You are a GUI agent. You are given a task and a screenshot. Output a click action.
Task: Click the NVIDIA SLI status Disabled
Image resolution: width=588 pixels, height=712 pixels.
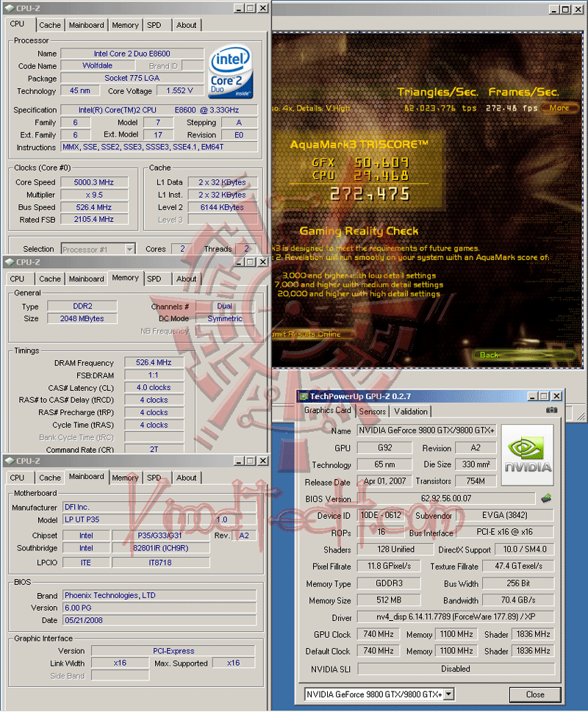coord(456,669)
